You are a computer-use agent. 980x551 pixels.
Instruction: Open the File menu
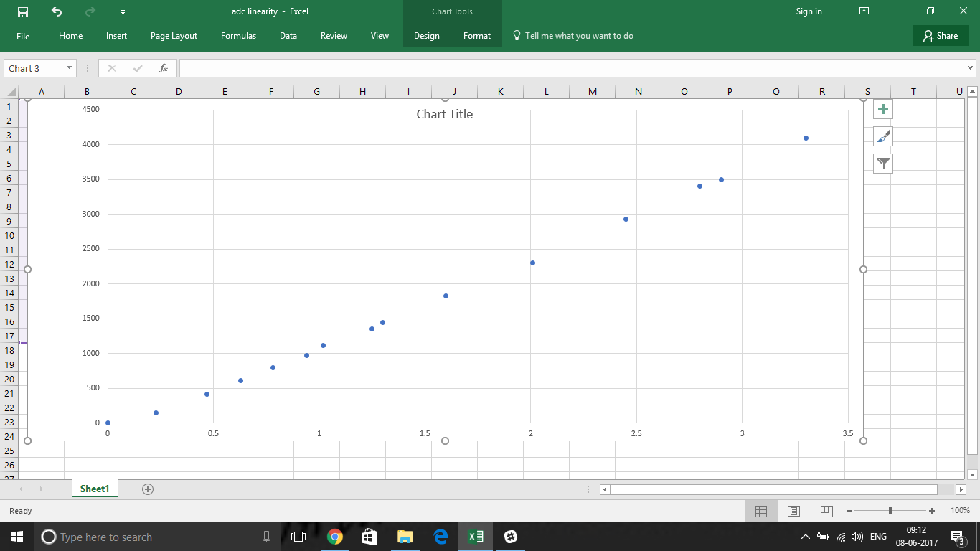click(23, 36)
